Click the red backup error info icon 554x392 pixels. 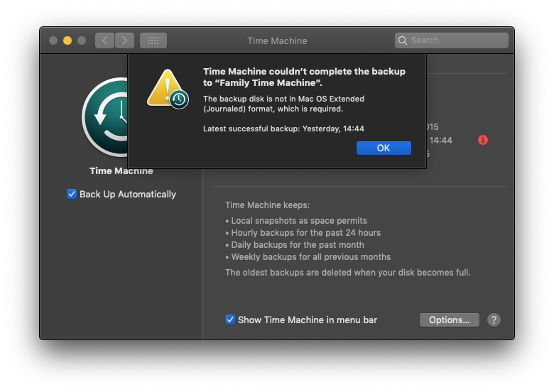coord(483,140)
